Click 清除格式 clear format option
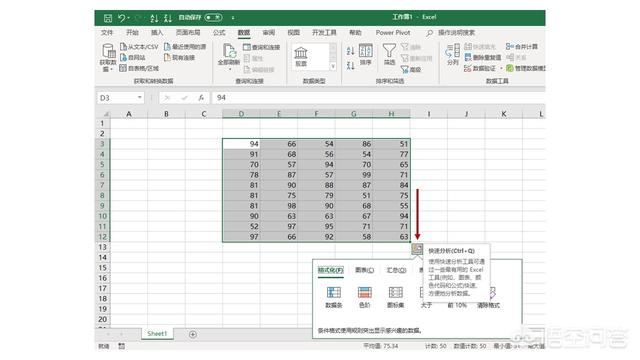Screen dimensions: 640x360 coord(489,305)
